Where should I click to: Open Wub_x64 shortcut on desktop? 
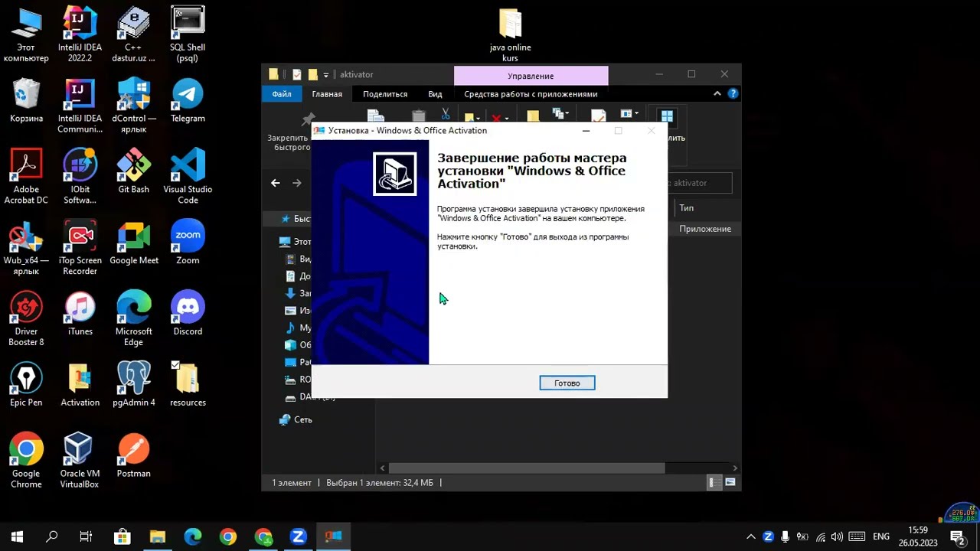point(26,249)
